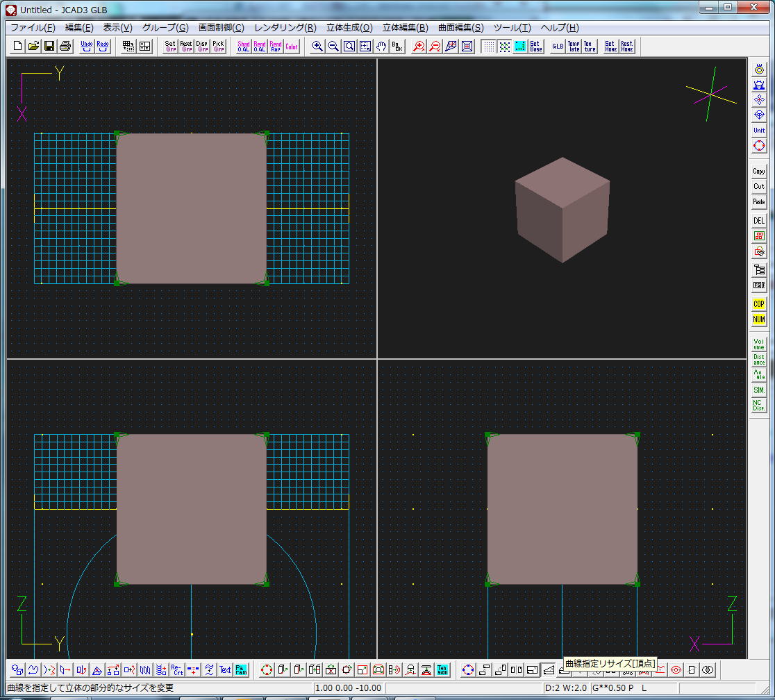Start Shad O.GL shading

click(x=244, y=46)
